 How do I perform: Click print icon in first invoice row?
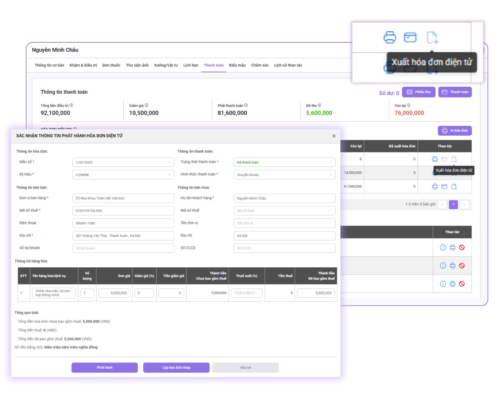coord(435,159)
